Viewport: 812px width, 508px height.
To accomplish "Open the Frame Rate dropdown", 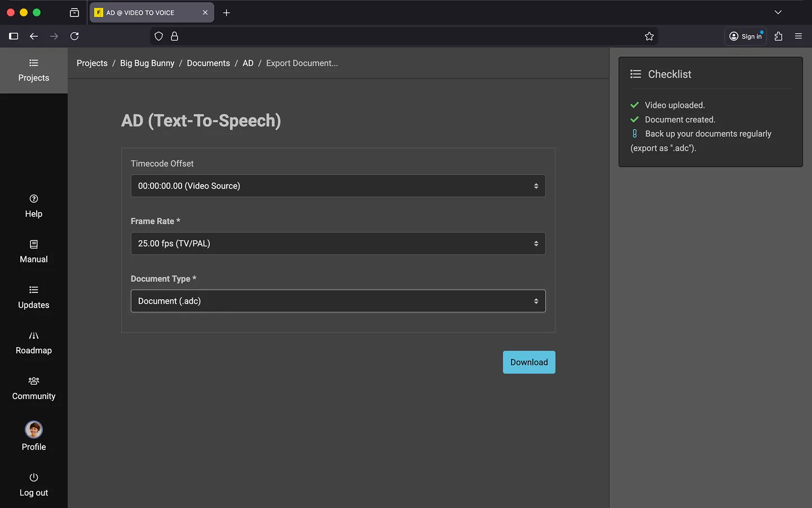I will [338, 243].
